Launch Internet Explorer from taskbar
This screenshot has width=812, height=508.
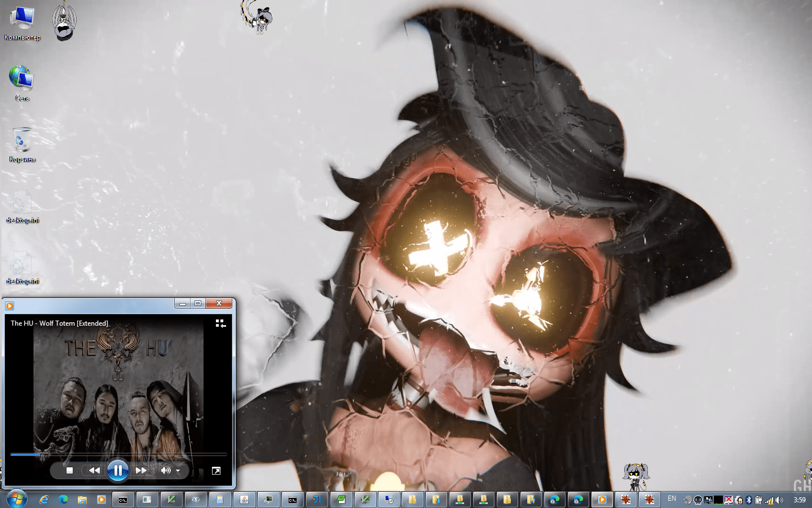(x=43, y=500)
